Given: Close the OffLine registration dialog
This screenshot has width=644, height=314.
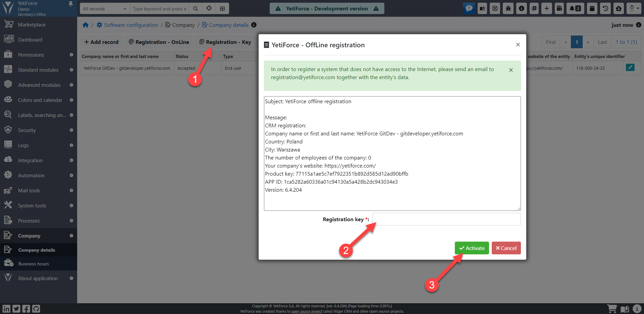Looking at the screenshot, I should [x=518, y=45].
